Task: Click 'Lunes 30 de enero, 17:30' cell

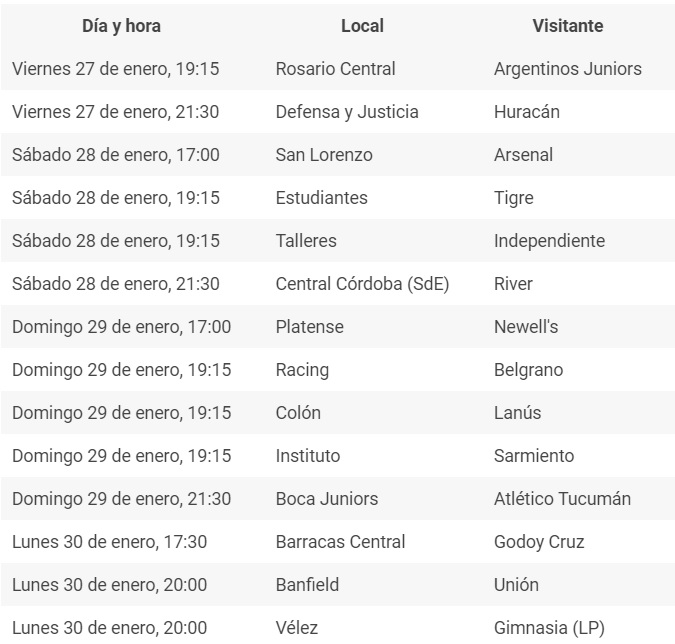Action: (x=110, y=542)
